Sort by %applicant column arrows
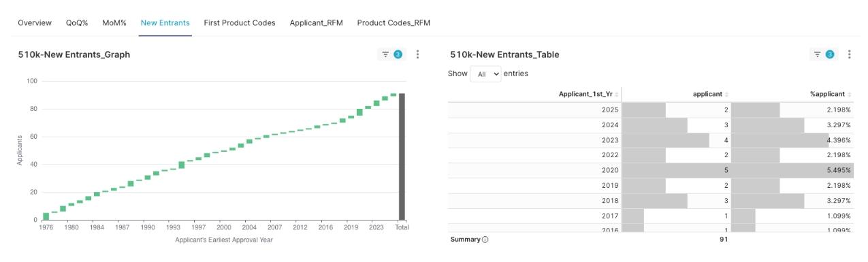 [850, 95]
